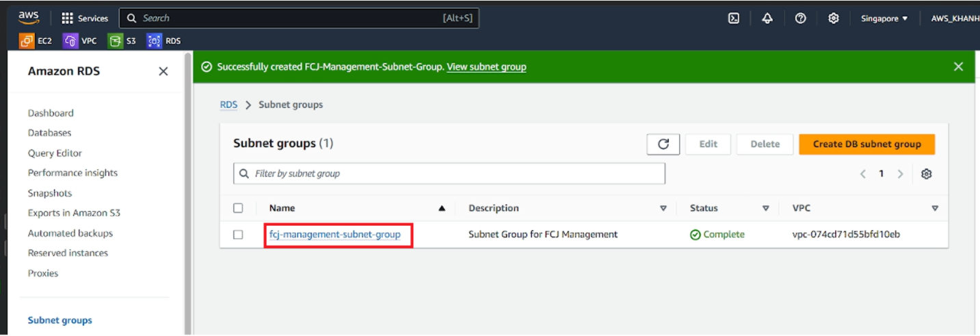Screen dimensions: 980x336
Task: Dismiss the green success banner
Action: (958, 66)
